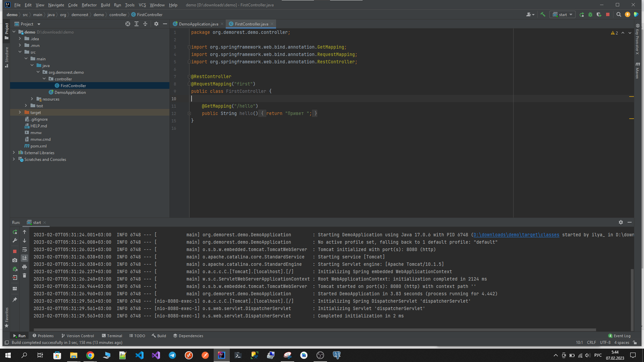Collapse all nodes in Project panel
Image resolution: width=644 pixels, height=362 pixels.
145,24
